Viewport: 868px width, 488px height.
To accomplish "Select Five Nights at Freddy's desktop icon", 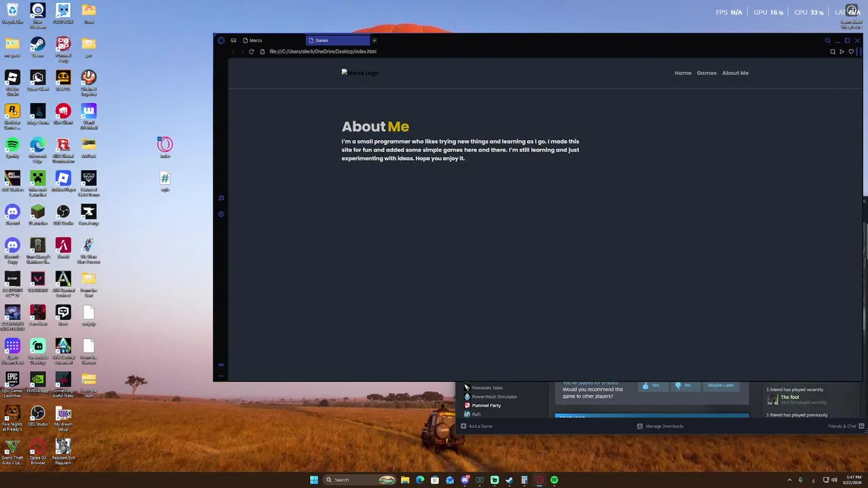I will 12,419.
